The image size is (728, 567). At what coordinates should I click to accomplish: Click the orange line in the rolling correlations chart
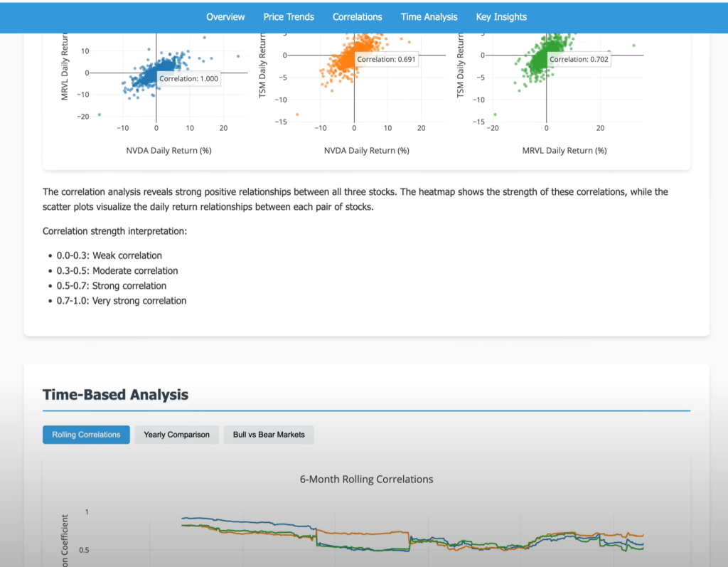[x=363, y=533]
